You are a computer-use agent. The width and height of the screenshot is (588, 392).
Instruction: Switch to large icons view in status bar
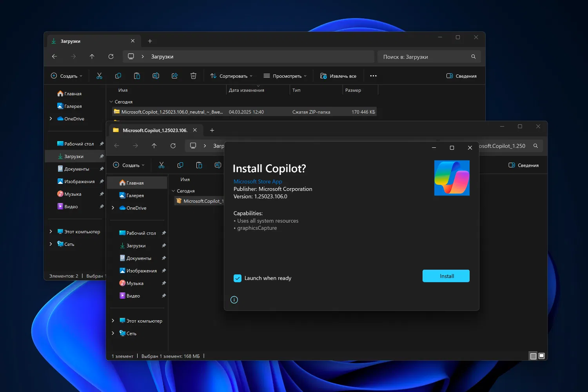(x=542, y=356)
